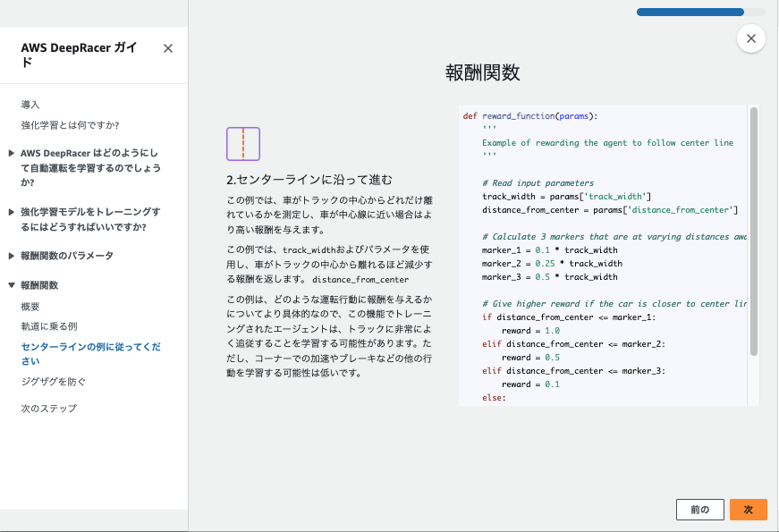
Task: Open the 概要 subsection
Action: [x=30, y=307]
